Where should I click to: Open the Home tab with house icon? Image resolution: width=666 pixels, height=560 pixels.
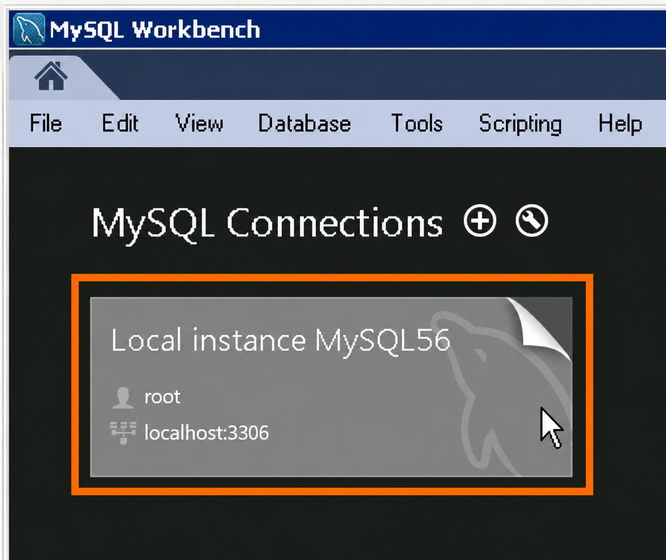tap(51, 76)
